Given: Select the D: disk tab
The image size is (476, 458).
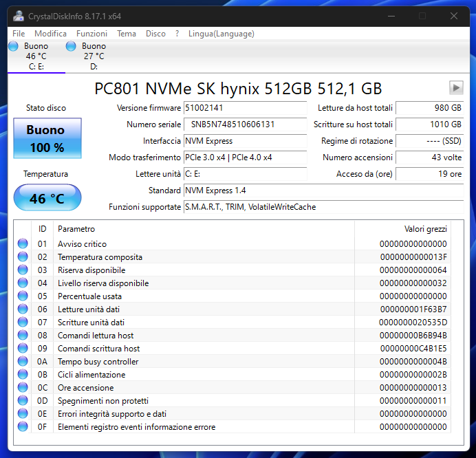Looking at the screenshot, I should (94, 56).
